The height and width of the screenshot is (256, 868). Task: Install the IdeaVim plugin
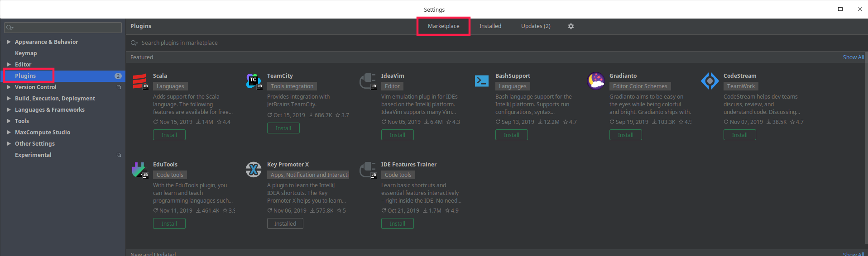pyautogui.click(x=398, y=135)
